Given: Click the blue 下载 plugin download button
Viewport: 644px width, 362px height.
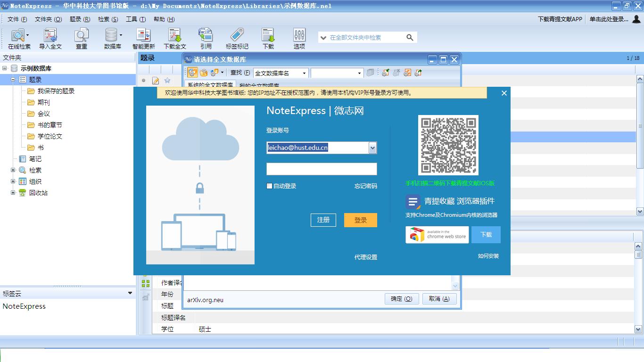Looking at the screenshot, I should 486,235.
